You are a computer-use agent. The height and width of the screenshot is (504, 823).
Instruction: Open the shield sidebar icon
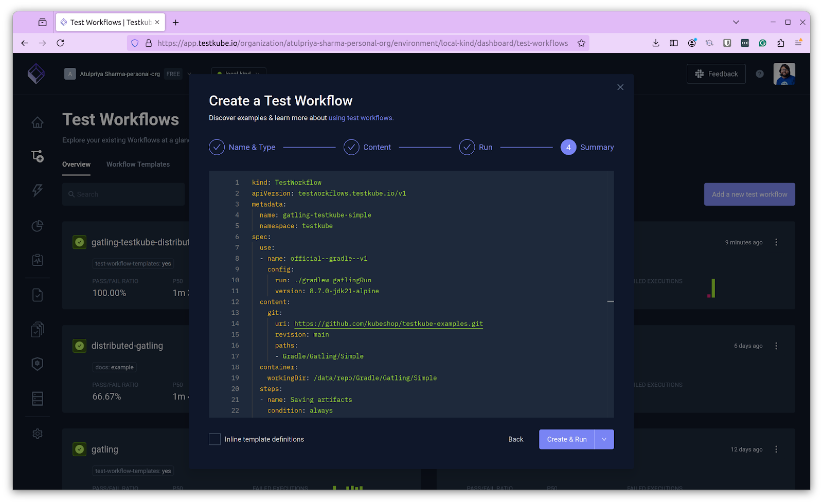(x=38, y=364)
